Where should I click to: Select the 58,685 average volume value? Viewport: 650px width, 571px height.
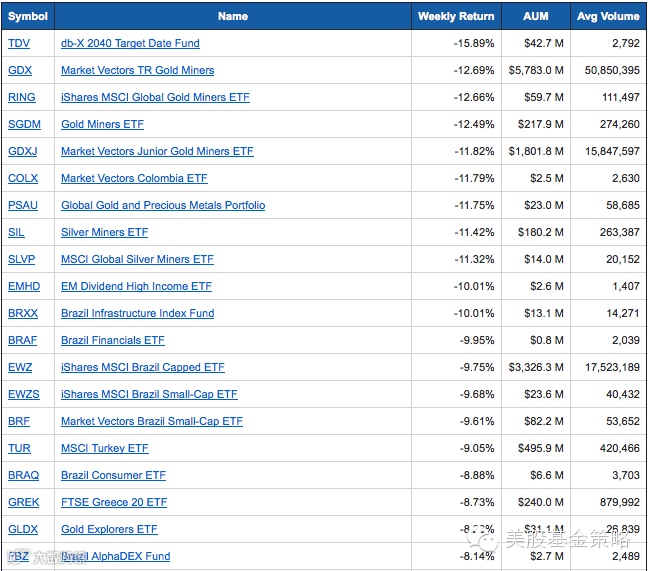click(623, 205)
